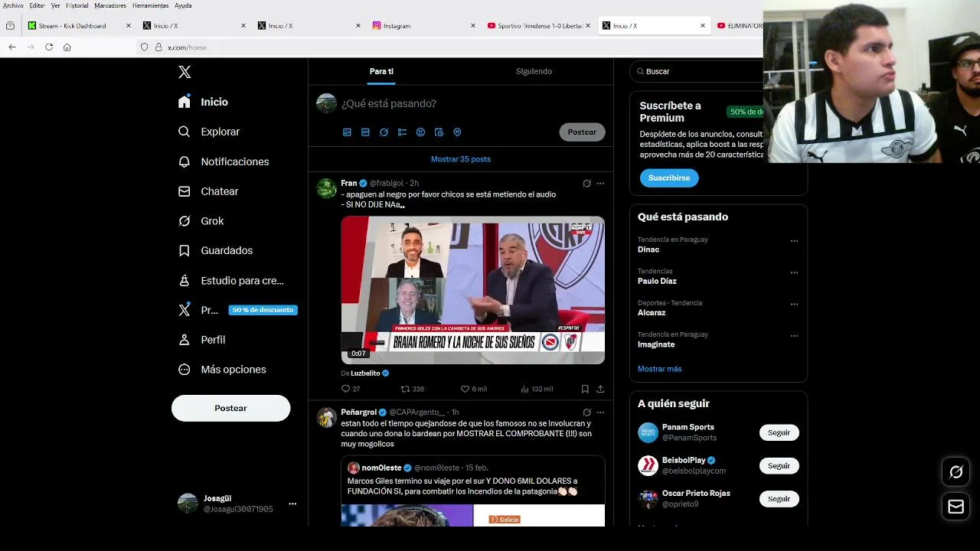Switch to Sportivo Trinidense YouTube tab

coord(538,25)
